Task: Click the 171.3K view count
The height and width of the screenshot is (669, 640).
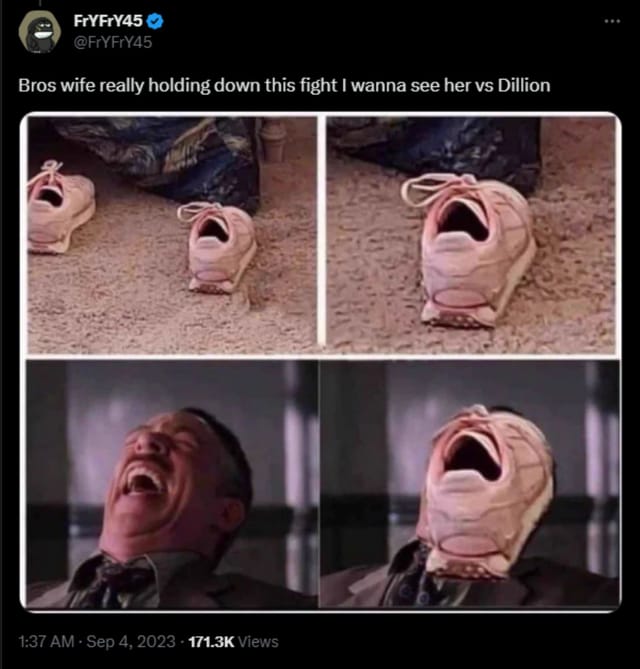Action: click(211, 642)
